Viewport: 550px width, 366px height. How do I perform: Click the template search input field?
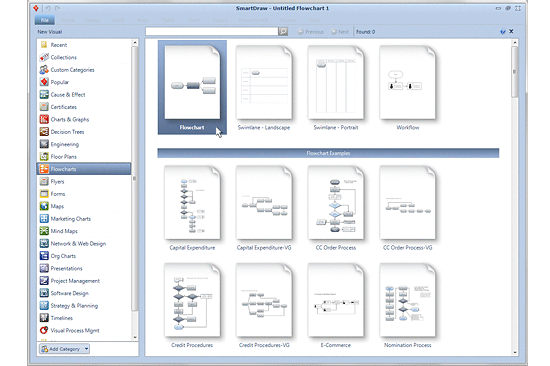click(x=212, y=32)
